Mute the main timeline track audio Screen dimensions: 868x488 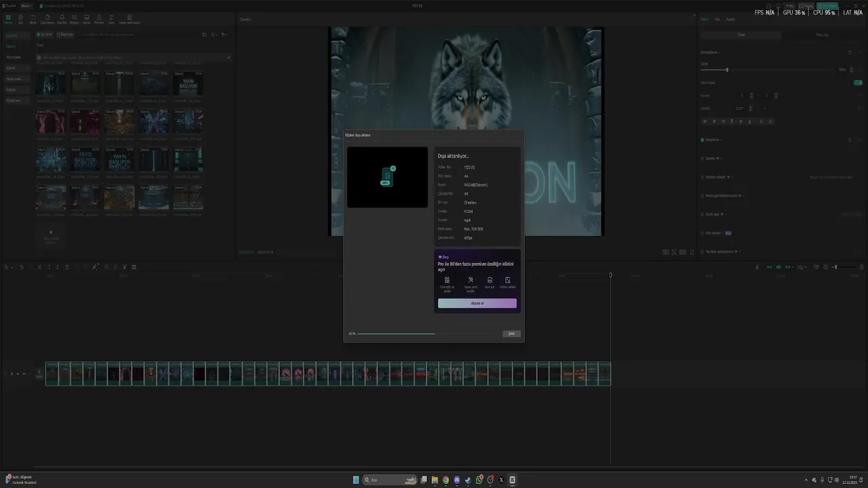(24, 373)
